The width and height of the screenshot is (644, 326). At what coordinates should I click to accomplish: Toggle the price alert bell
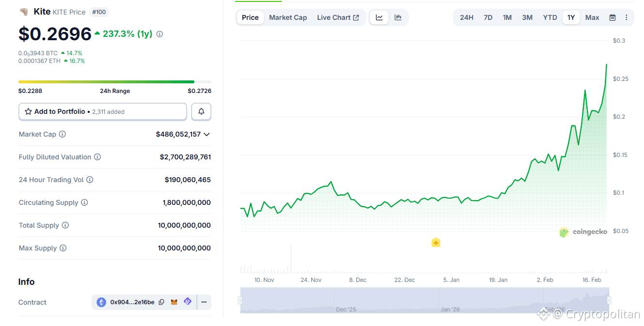(201, 111)
